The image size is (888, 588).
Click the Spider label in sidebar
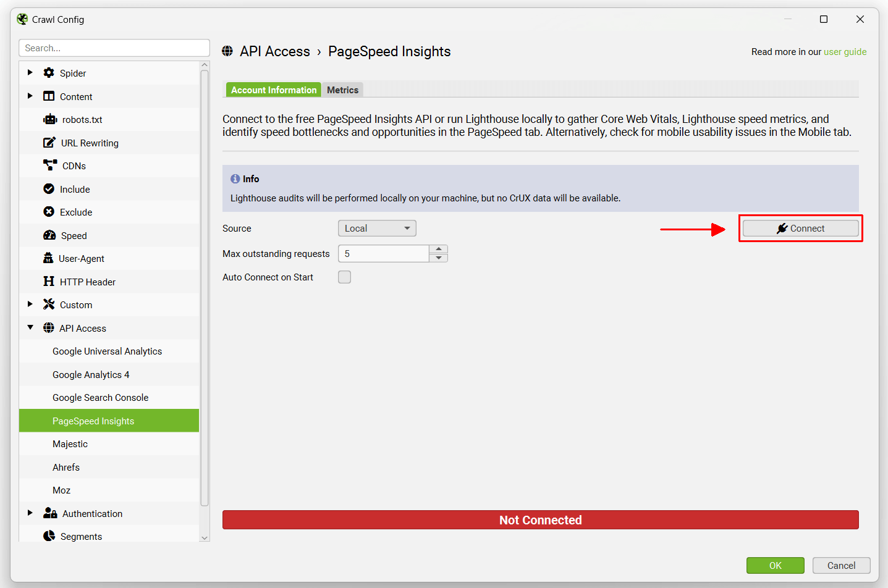click(x=73, y=73)
